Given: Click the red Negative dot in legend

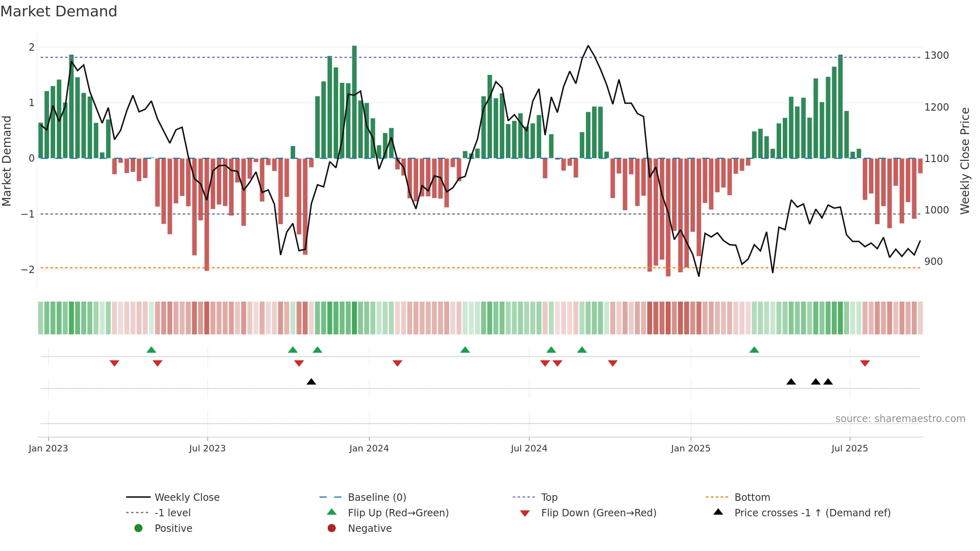Looking at the screenshot, I should point(332,528).
